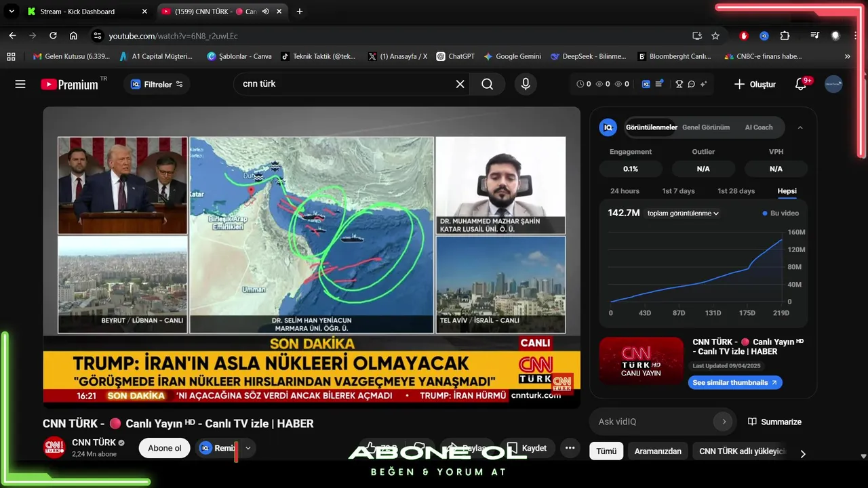This screenshot has height=488, width=868.
Task: Choose the 1st 28 days range tab
Action: tap(736, 191)
